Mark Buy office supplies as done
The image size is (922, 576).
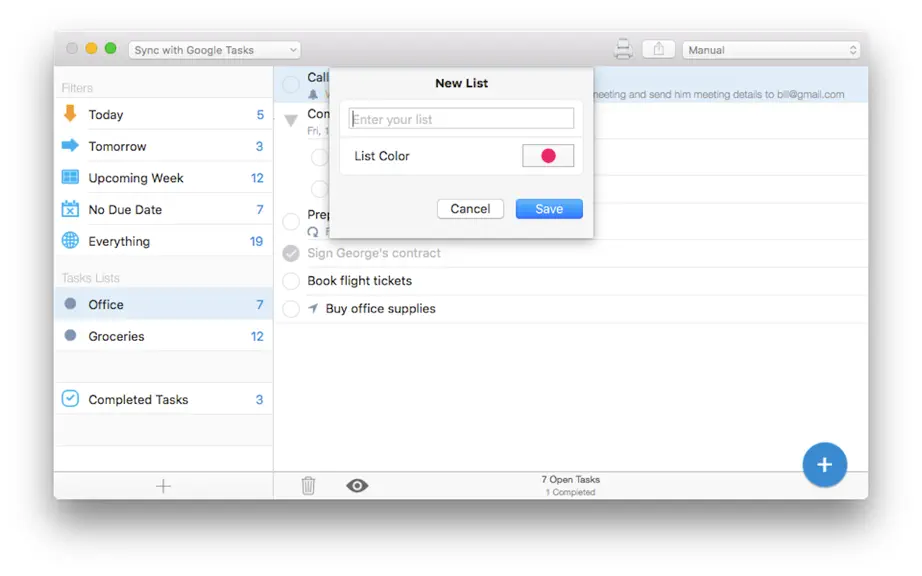click(x=290, y=309)
